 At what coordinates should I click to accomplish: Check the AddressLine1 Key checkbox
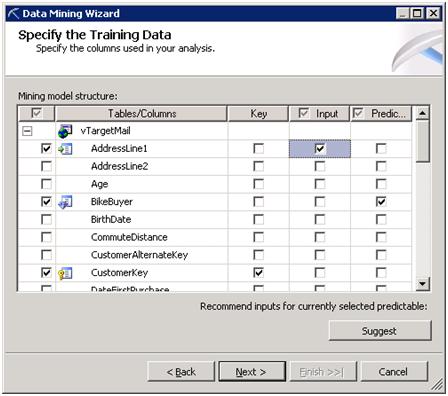tap(259, 149)
